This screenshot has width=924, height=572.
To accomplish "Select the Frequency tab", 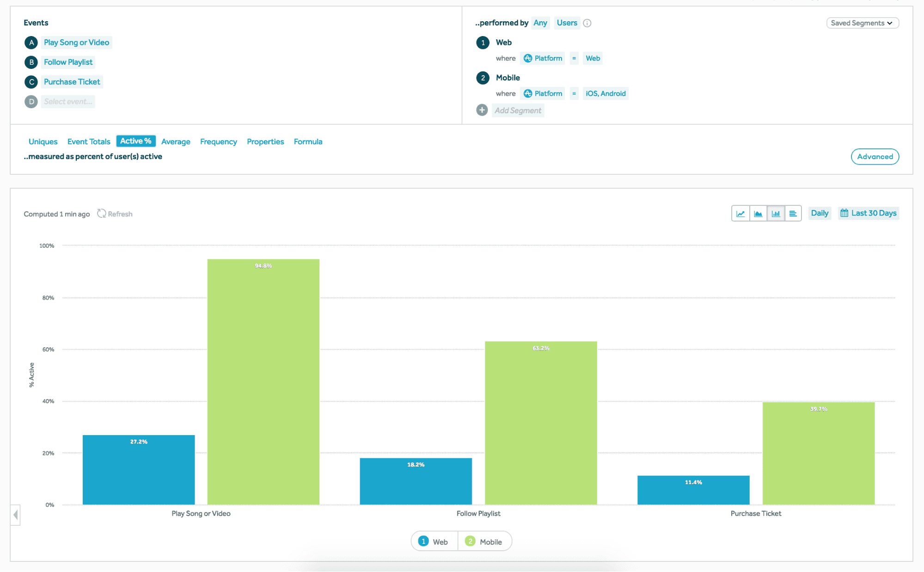I will pos(218,141).
